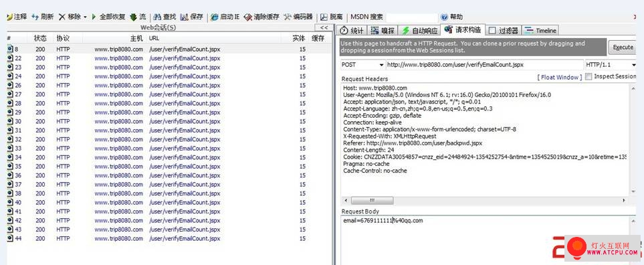Click the session 33 document icon
Image resolution: width=644 pixels, height=265 pixels.
pyautogui.click(x=10, y=149)
